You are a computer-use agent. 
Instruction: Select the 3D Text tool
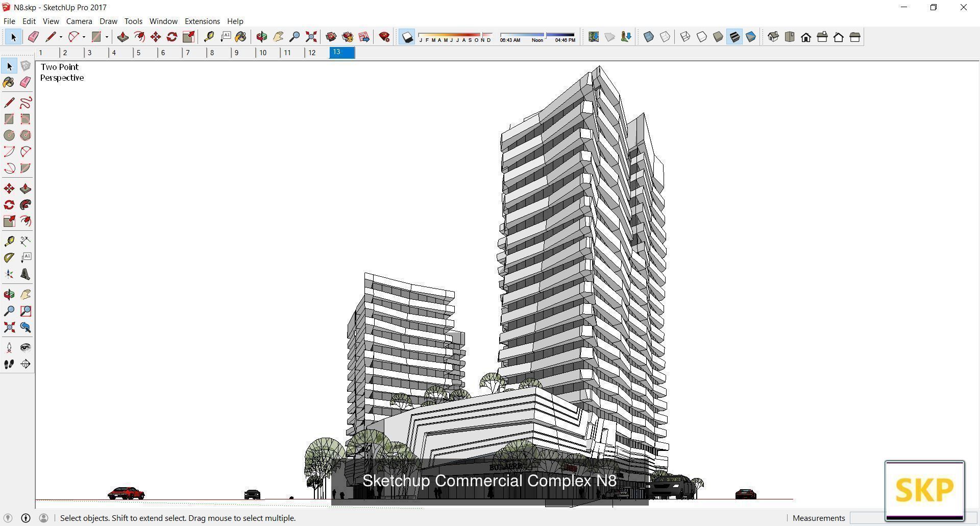pos(26,274)
